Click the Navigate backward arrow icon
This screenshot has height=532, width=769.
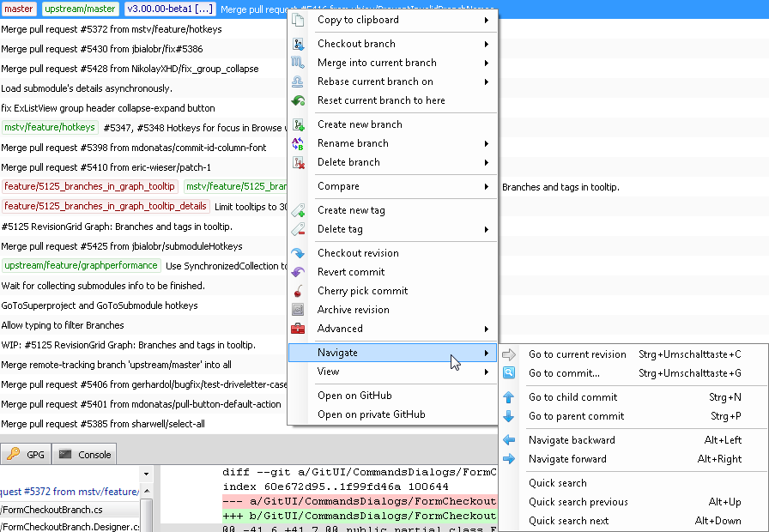coord(510,439)
